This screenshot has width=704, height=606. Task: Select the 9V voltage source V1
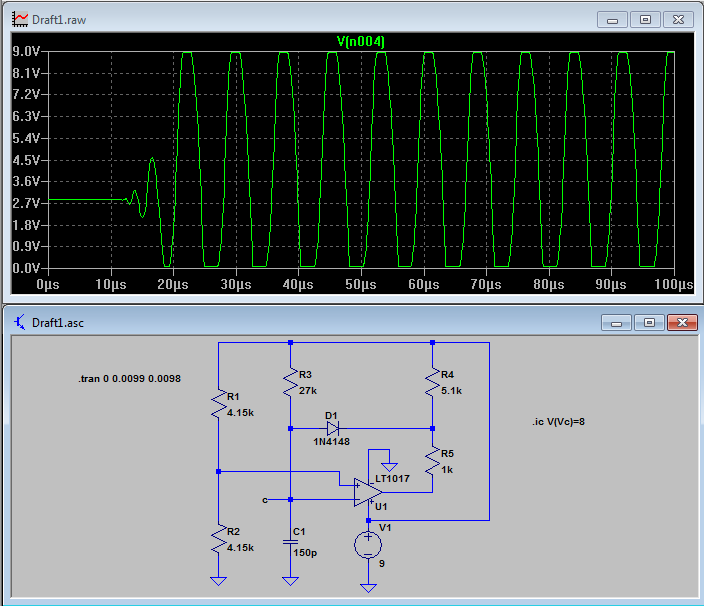369,544
